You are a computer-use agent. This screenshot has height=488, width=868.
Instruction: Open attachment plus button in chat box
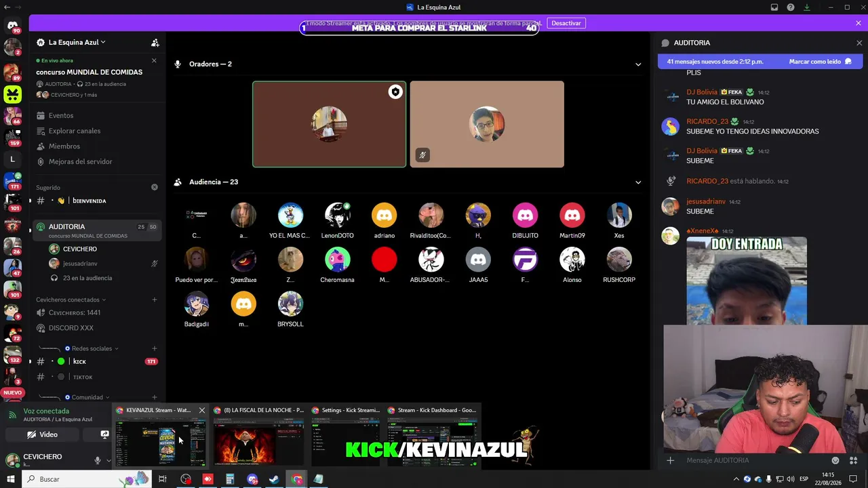point(670,460)
